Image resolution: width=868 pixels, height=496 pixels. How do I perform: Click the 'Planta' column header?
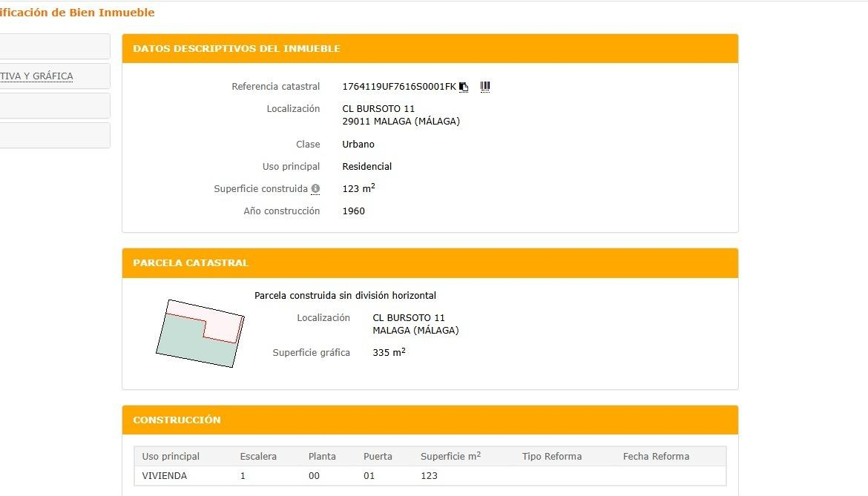pyautogui.click(x=322, y=457)
